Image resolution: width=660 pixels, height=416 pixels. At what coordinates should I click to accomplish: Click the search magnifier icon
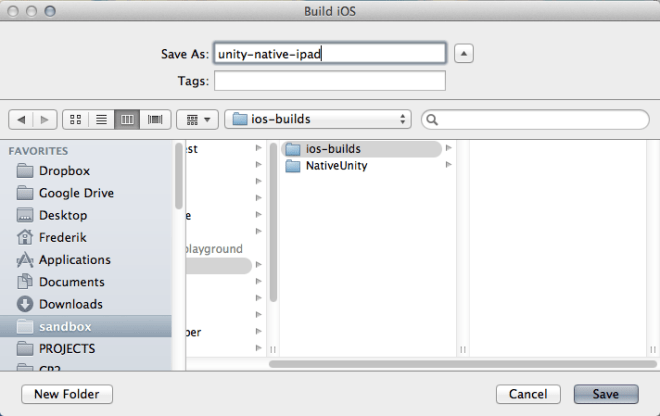(432, 120)
